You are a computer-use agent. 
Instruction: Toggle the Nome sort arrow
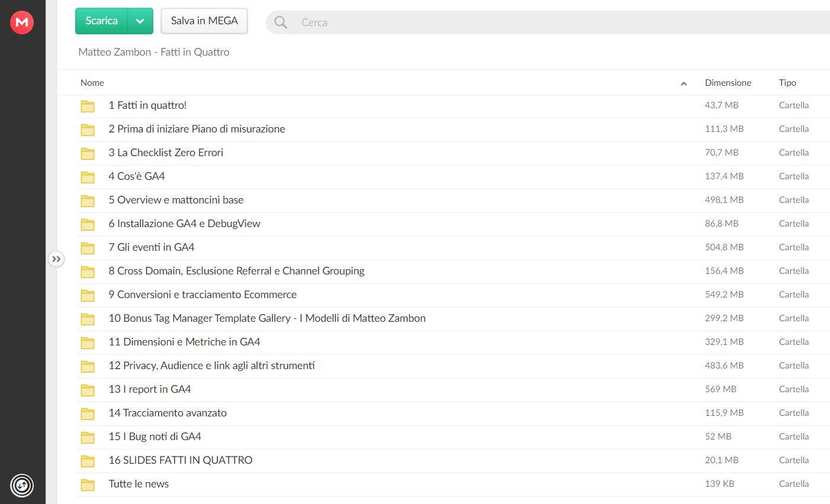coord(684,83)
